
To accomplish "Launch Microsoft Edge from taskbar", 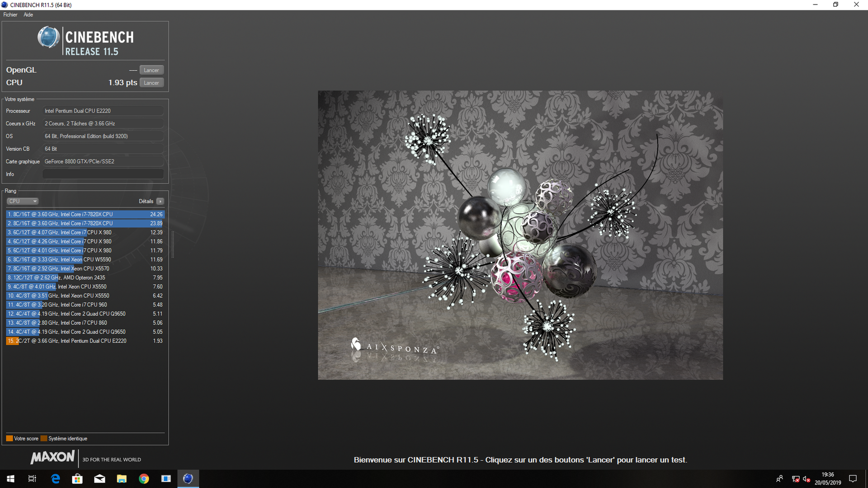I will [x=55, y=479].
